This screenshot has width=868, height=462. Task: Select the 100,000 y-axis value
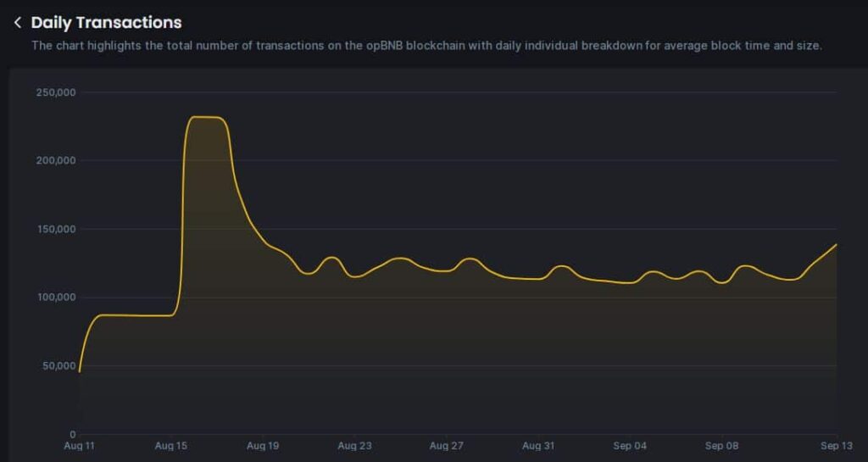[x=56, y=298]
